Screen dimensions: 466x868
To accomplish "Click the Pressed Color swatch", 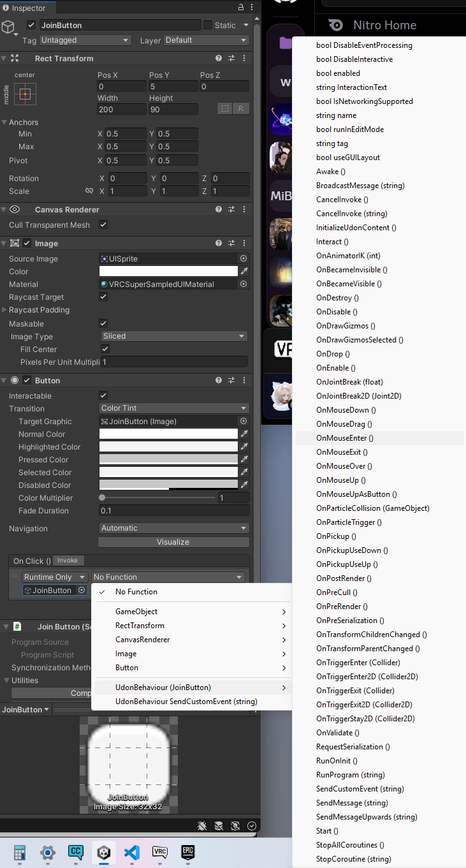I will [168, 460].
